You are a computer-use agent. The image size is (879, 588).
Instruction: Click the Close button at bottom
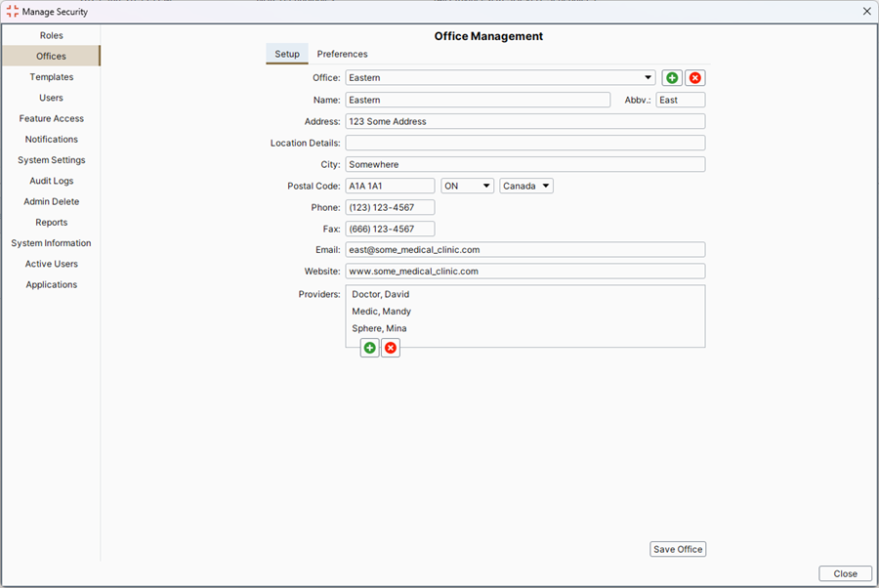(x=845, y=573)
